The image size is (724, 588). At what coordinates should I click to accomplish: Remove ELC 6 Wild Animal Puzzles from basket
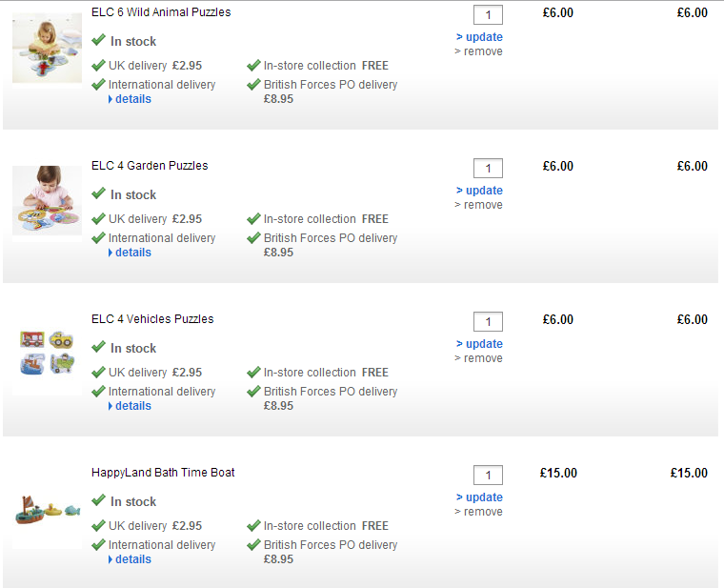tap(478, 51)
